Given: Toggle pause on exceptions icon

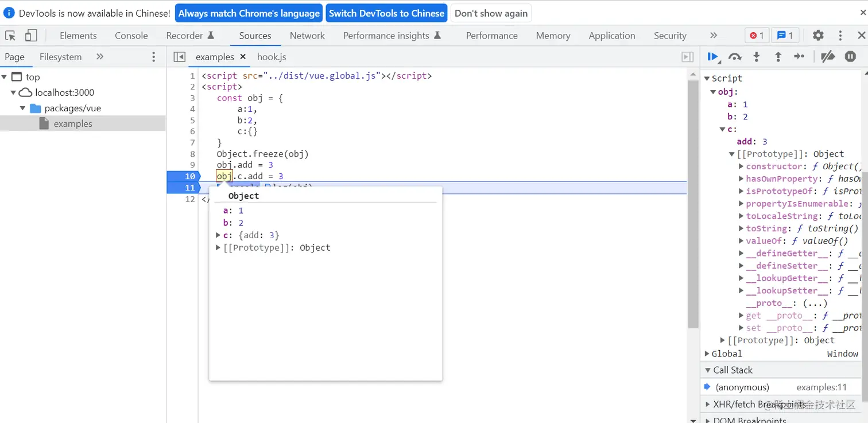Looking at the screenshot, I should [x=850, y=57].
